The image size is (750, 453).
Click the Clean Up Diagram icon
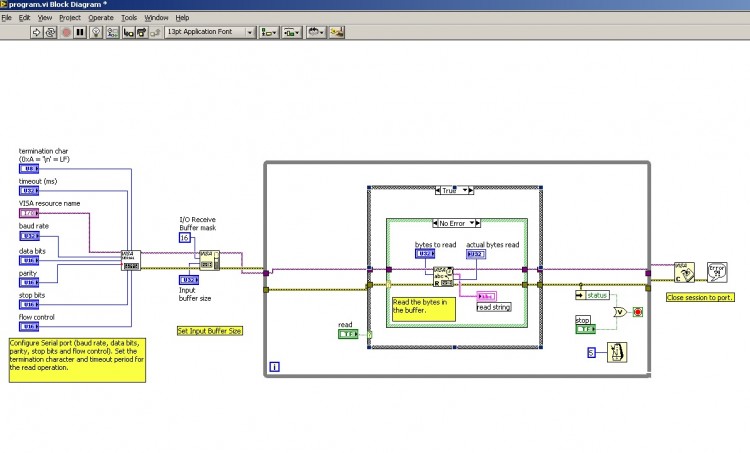click(337, 32)
